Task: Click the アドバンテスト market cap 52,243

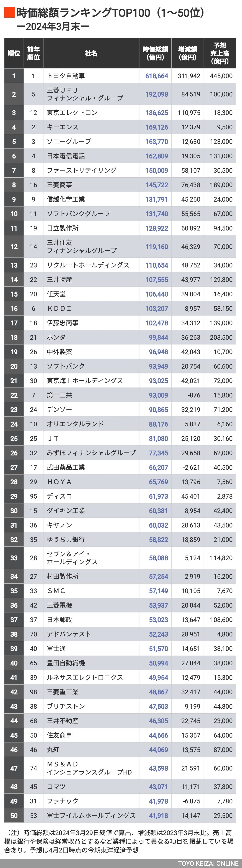Action: click(x=158, y=634)
